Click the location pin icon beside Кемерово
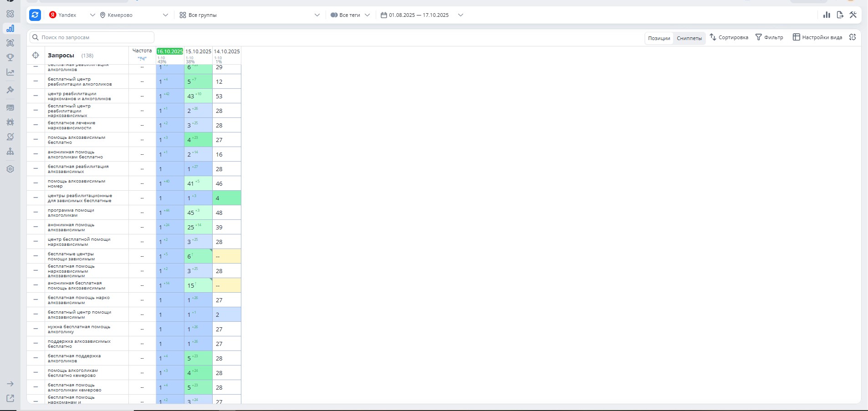 [x=102, y=15]
